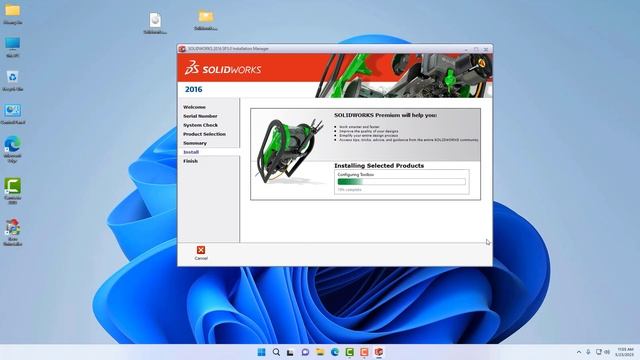640x360 pixels.
Task: Select the colorful desktop shortcut below Camtasia
Action: click(12, 232)
